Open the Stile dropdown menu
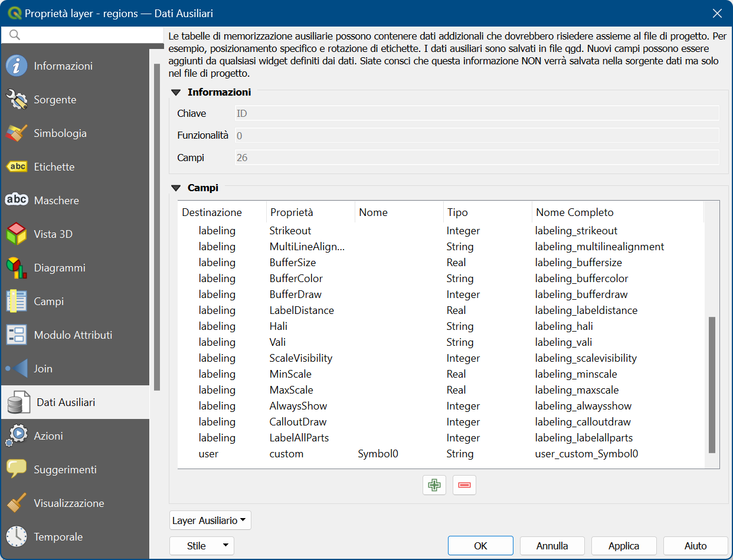The width and height of the screenshot is (733, 560). click(x=202, y=546)
